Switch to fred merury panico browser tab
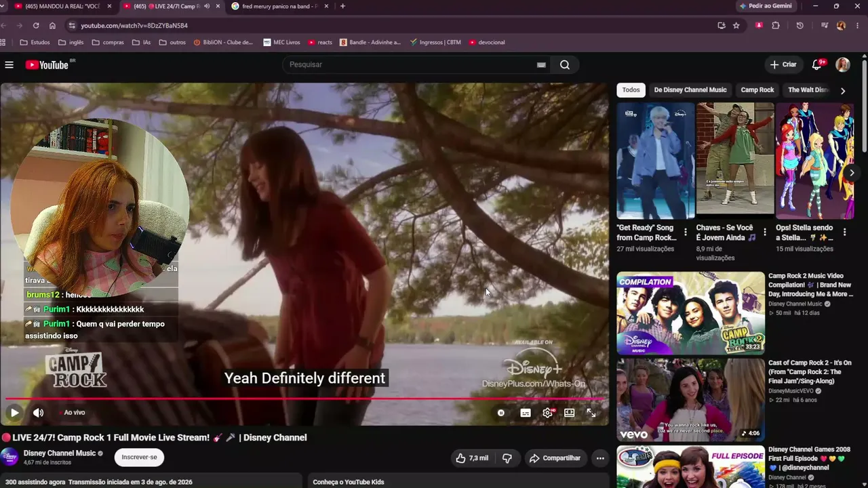Image resolution: width=868 pixels, height=488 pixels. pyautogui.click(x=280, y=6)
